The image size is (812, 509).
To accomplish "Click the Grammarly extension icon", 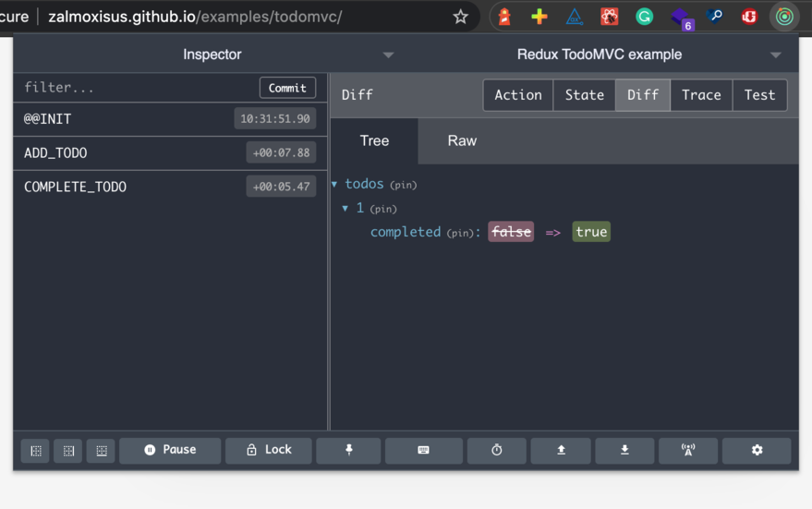I will 644,17.
